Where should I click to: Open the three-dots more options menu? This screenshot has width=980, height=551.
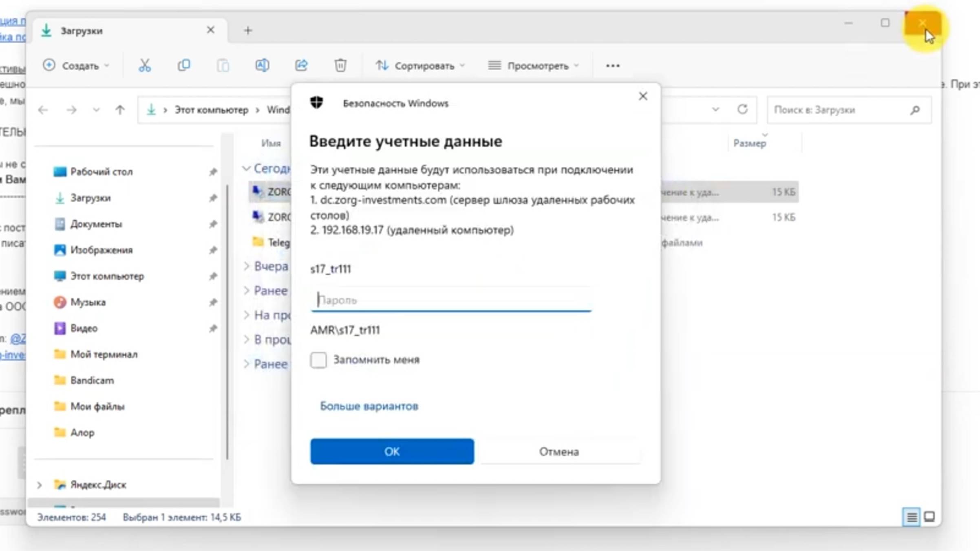click(x=613, y=66)
